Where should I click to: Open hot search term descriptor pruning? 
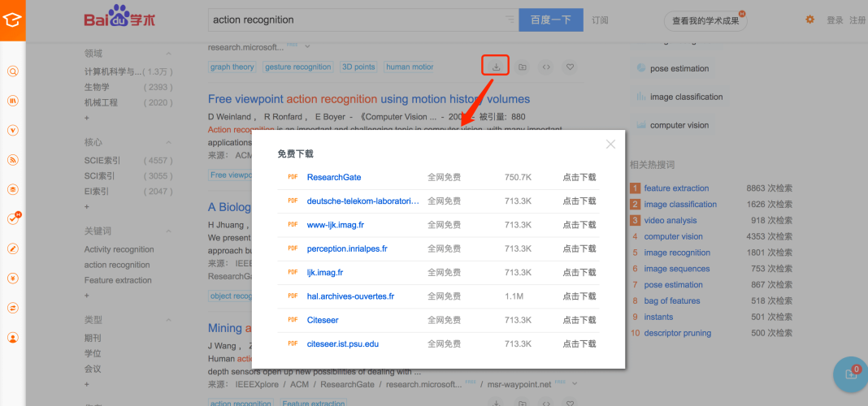point(678,333)
